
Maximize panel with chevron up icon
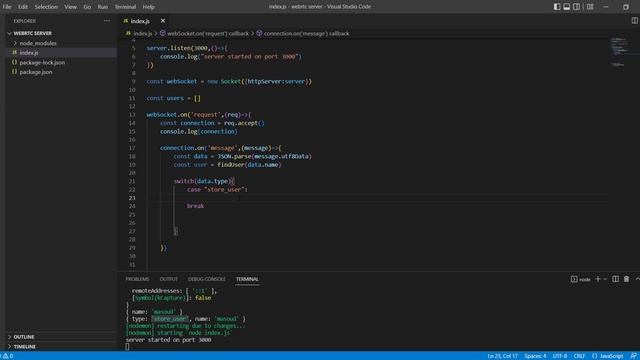(637, 279)
